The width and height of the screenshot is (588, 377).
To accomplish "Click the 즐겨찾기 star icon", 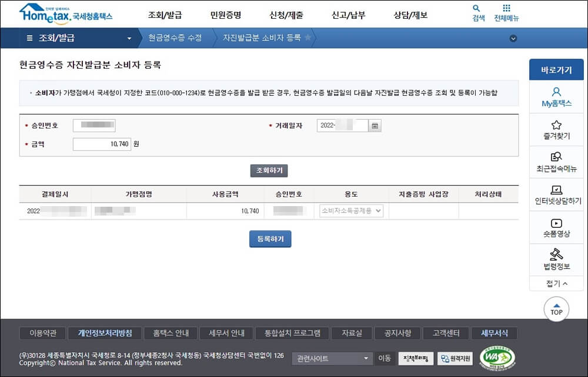I will (554, 125).
